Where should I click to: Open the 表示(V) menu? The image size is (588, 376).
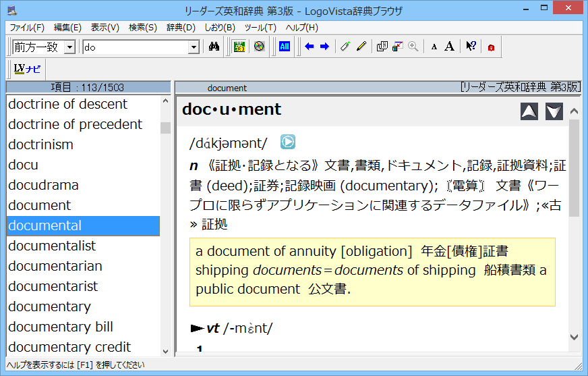pyautogui.click(x=105, y=28)
